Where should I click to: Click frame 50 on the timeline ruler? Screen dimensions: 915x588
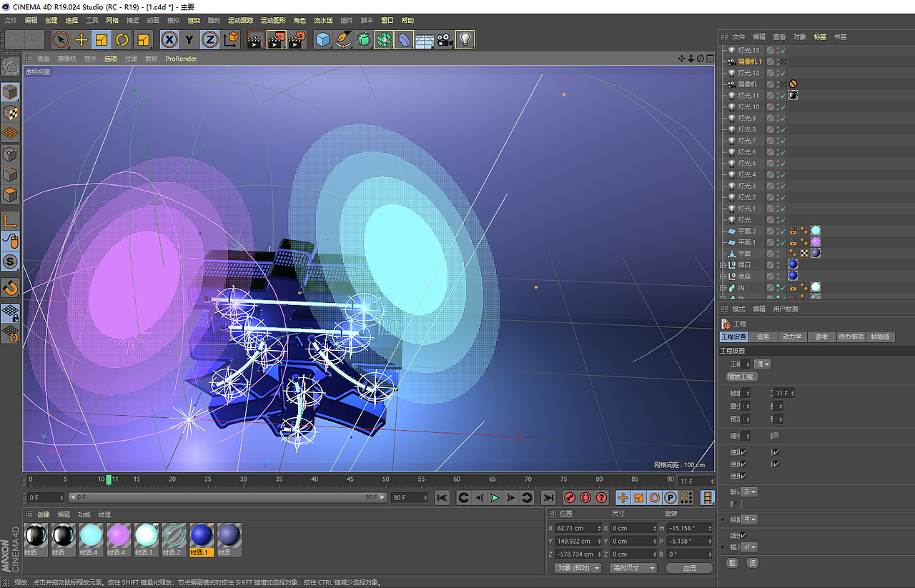[386, 480]
